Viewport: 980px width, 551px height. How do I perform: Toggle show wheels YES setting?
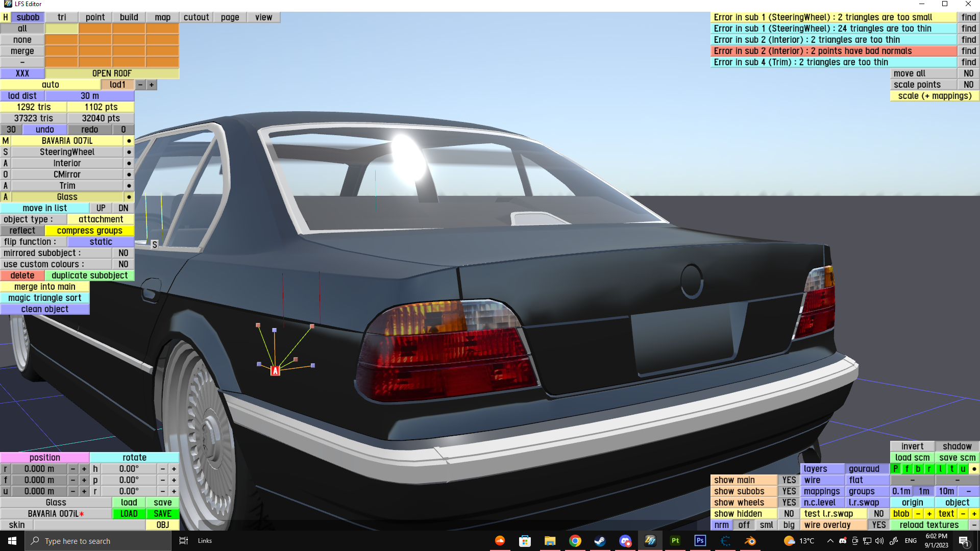789,503
